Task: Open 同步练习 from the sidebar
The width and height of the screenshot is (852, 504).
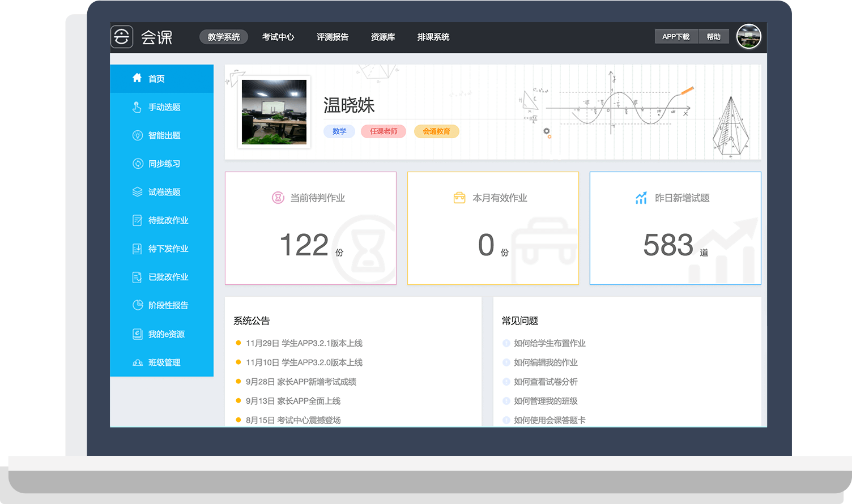Action: [x=161, y=164]
